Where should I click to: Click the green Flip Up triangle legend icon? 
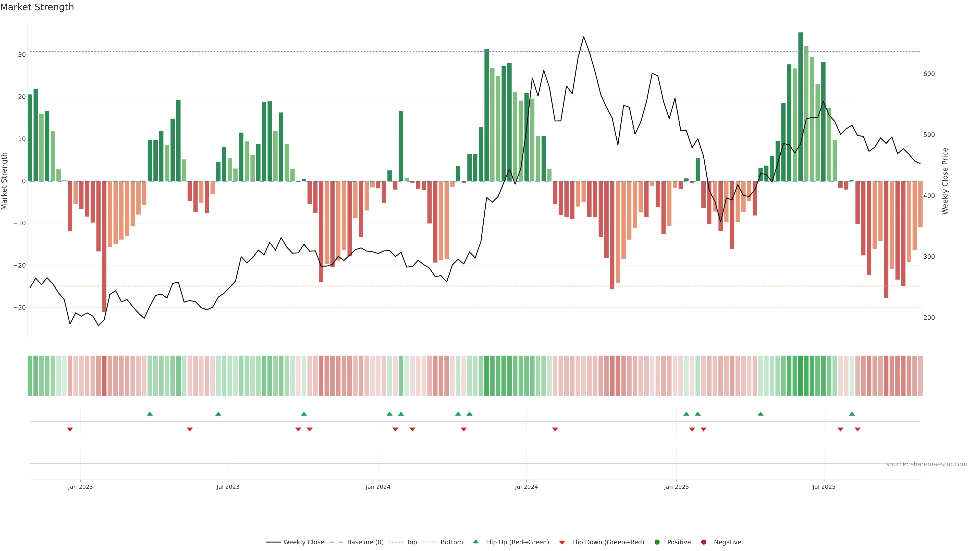point(475,542)
